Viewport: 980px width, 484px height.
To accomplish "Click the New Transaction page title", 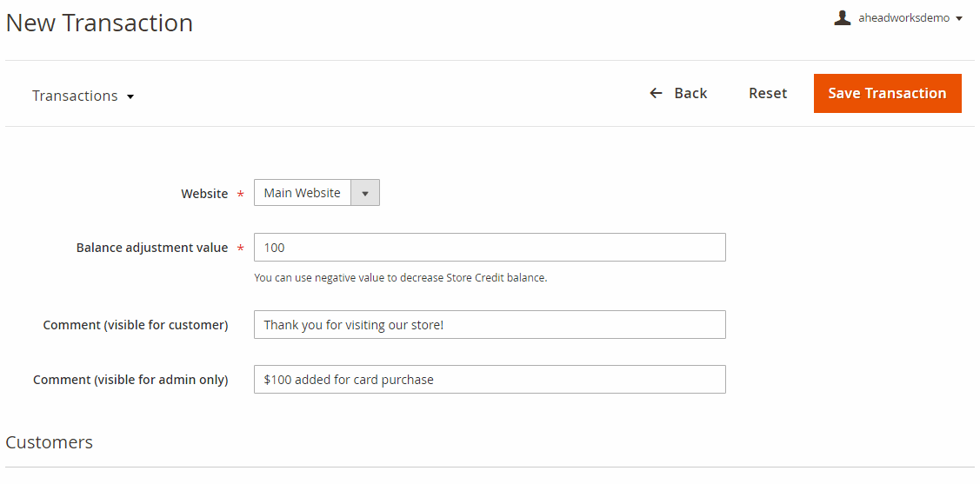I will tap(99, 23).
